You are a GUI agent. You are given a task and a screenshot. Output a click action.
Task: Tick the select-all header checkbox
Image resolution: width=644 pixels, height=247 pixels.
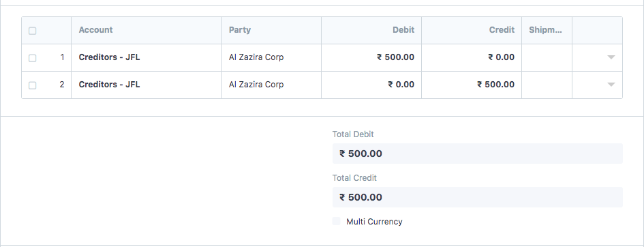coord(33,31)
